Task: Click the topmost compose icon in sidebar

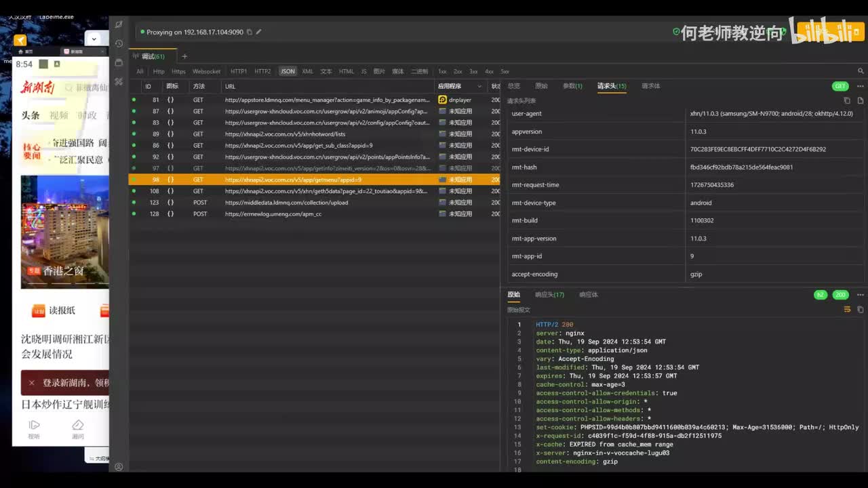Action: (x=119, y=24)
